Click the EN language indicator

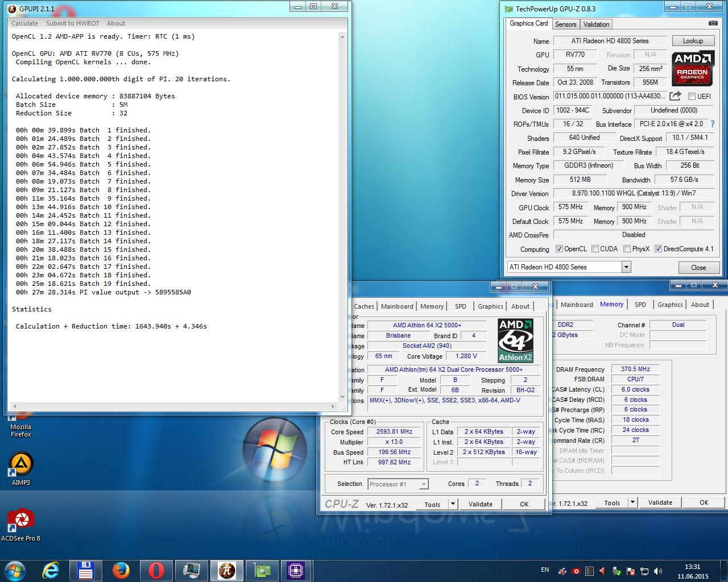[x=545, y=570]
